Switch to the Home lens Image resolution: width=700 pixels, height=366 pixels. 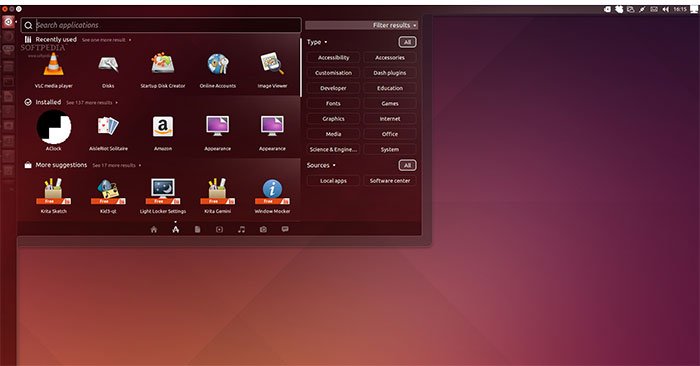tap(154, 229)
